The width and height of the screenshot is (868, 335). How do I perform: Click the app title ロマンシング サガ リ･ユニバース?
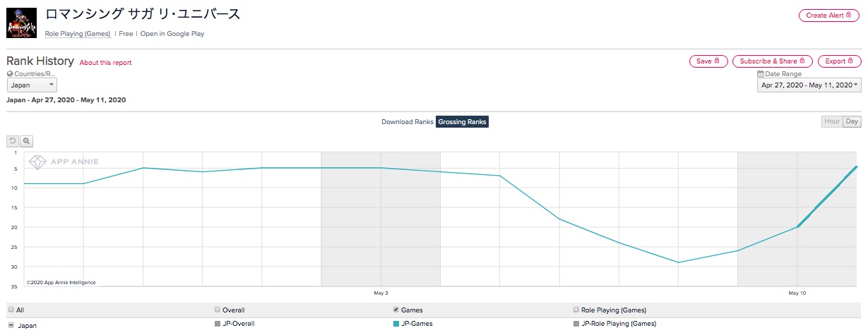(x=143, y=14)
